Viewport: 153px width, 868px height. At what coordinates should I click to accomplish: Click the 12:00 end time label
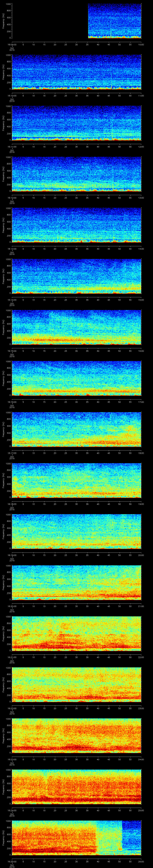(141, 147)
